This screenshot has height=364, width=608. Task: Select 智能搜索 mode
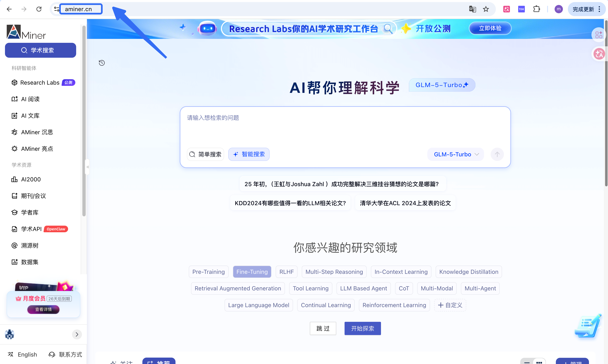click(x=249, y=154)
